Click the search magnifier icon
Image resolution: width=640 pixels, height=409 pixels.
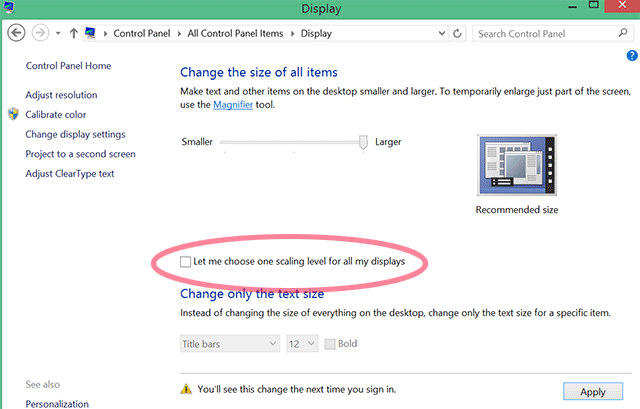(623, 33)
